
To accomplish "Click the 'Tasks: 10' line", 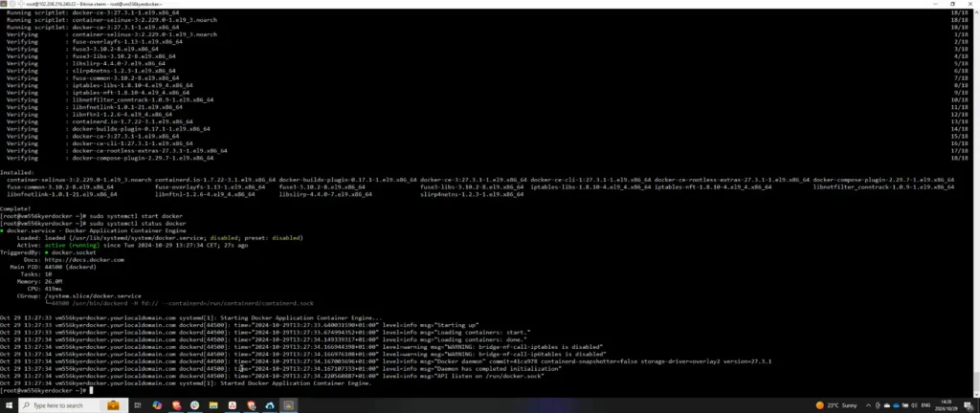I will click(37, 274).
